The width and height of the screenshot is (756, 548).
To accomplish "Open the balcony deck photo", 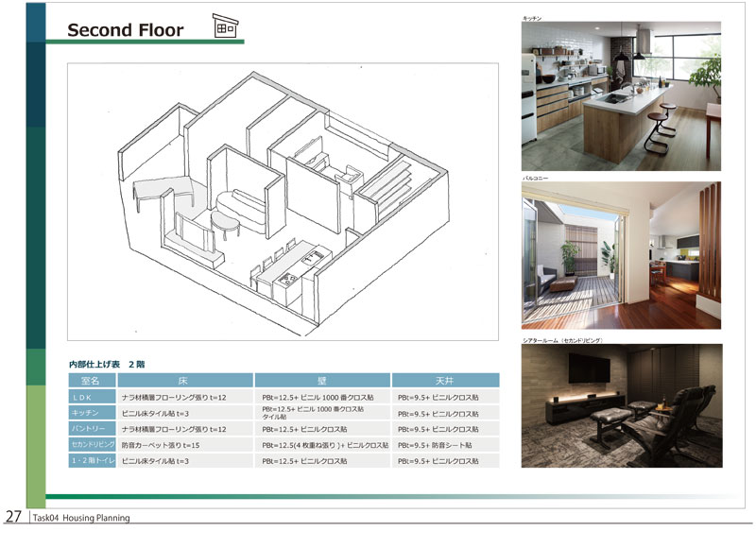I will [621, 255].
